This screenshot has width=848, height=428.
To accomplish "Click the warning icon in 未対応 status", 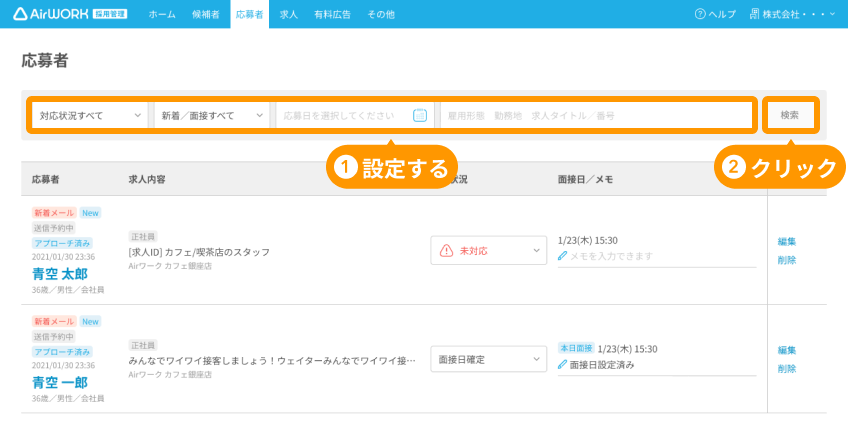I will click(x=446, y=251).
